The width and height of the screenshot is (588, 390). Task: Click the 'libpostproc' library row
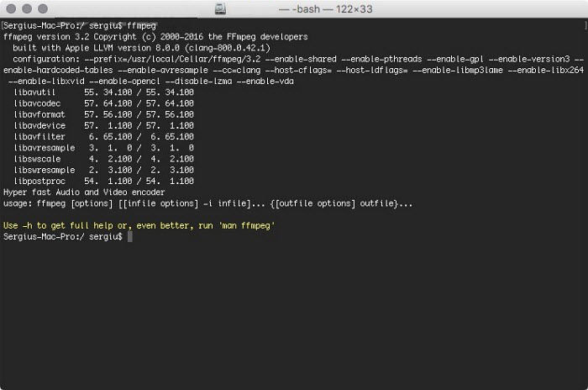[104, 181]
